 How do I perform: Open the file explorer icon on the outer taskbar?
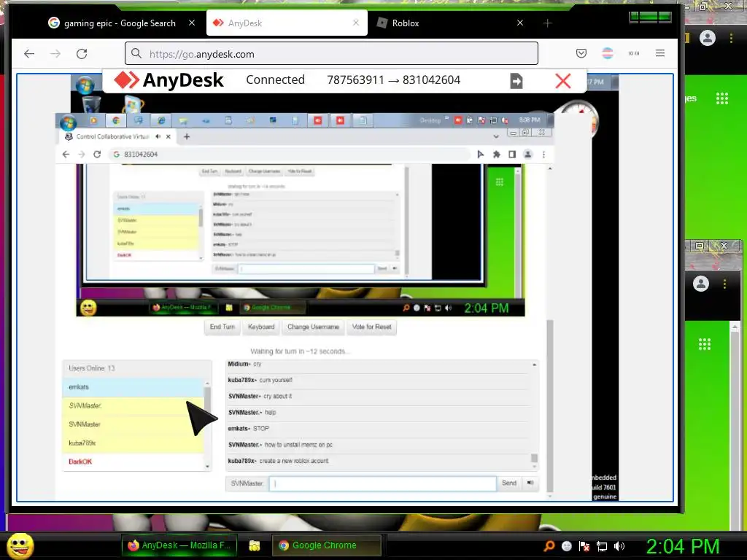click(255, 545)
